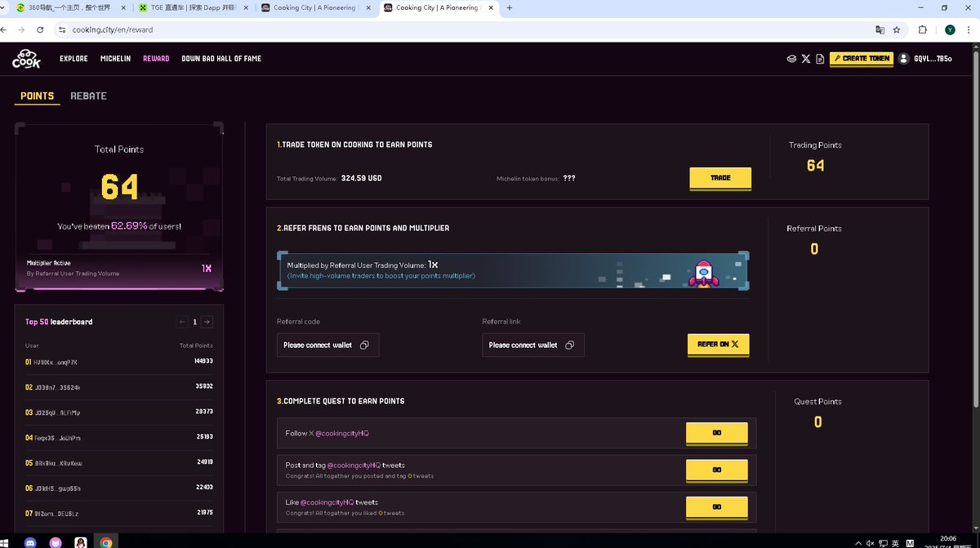980x548 pixels.
Task: Open the X (Twitter) icon in header
Action: [x=806, y=59]
